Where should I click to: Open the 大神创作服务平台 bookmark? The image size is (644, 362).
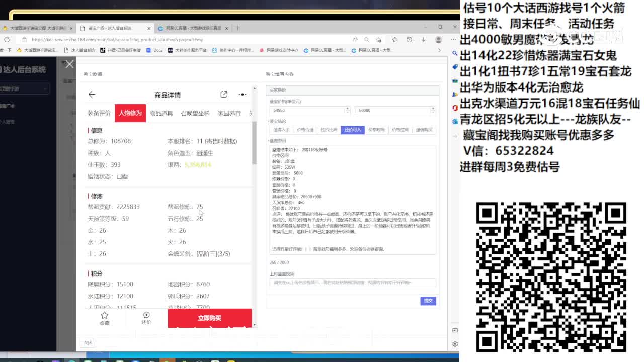coord(187,50)
